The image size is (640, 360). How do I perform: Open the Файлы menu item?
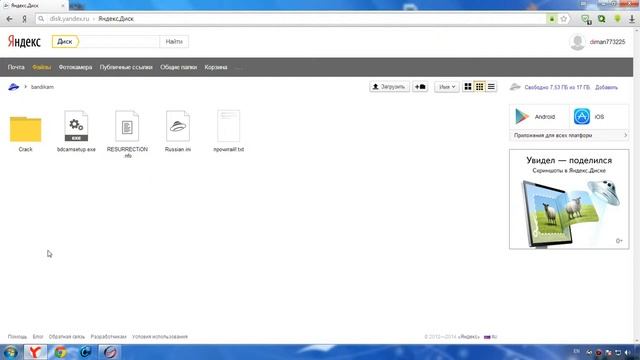pos(42,67)
